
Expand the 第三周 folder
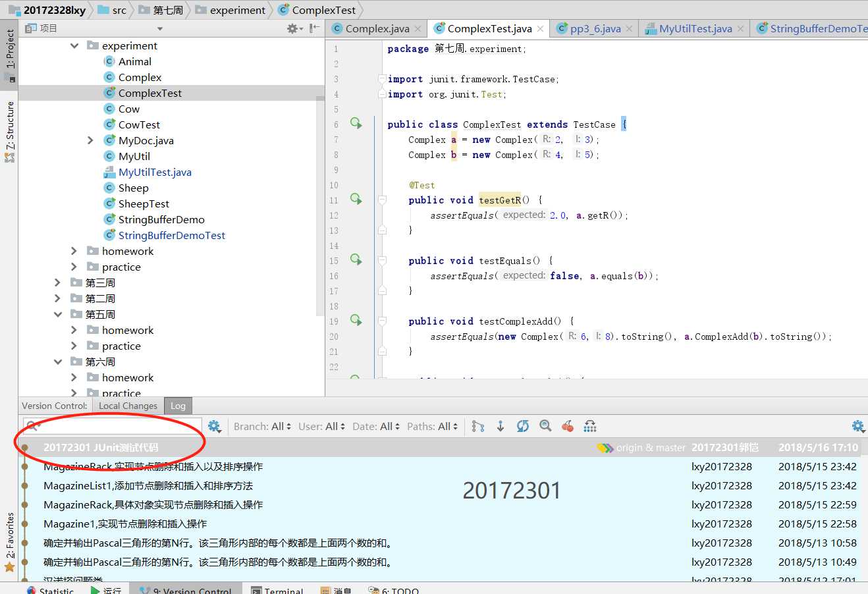pos(58,283)
